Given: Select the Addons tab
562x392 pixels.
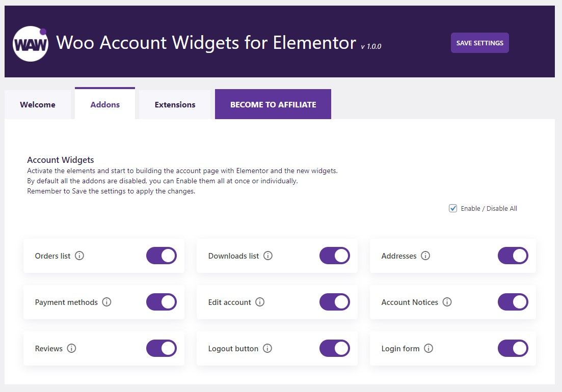Looking at the screenshot, I should point(105,104).
